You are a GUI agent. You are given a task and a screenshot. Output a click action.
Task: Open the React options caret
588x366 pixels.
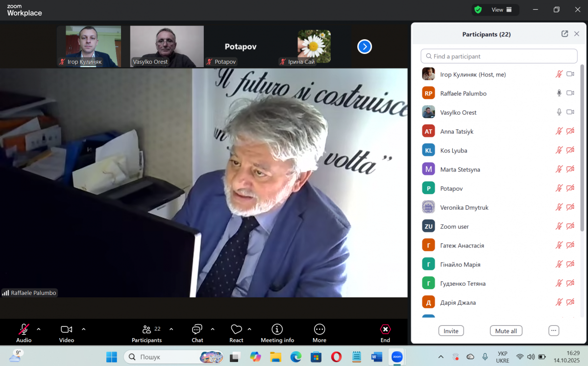249,329
